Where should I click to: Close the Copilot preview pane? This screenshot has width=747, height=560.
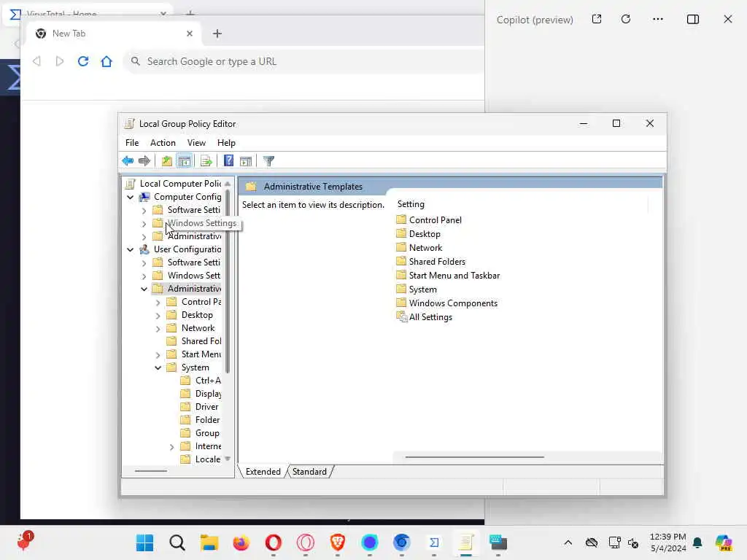click(x=728, y=19)
